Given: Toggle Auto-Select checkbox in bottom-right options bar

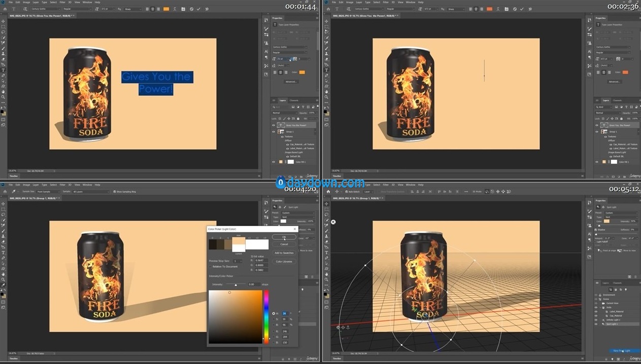Looking at the screenshot, I should pos(347,192).
